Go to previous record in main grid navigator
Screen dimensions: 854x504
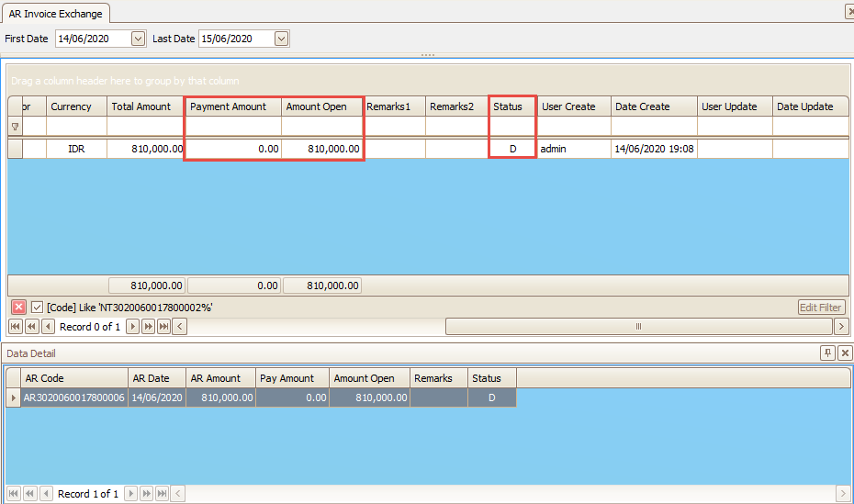point(49,327)
